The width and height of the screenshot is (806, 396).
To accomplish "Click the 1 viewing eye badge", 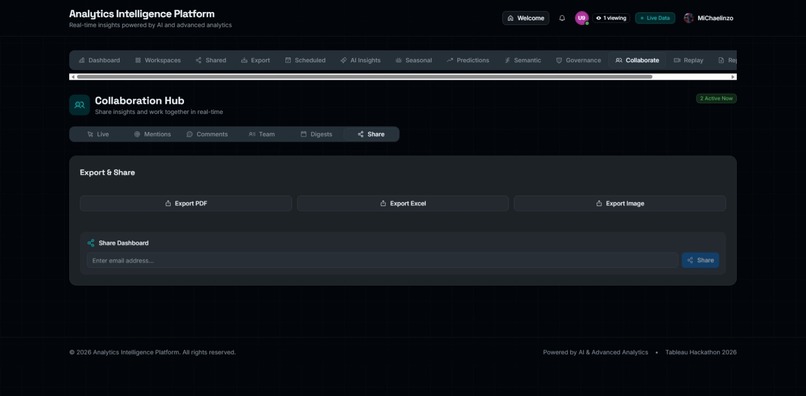I will tap(611, 18).
